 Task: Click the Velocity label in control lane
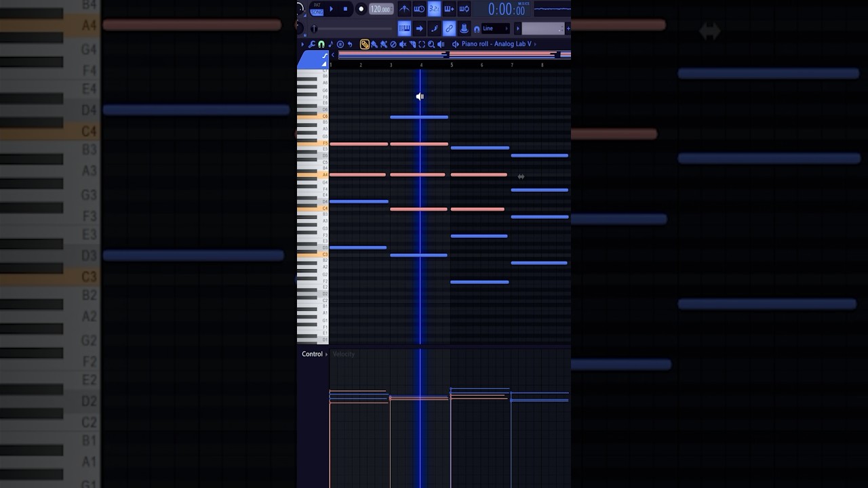tap(344, 354)
